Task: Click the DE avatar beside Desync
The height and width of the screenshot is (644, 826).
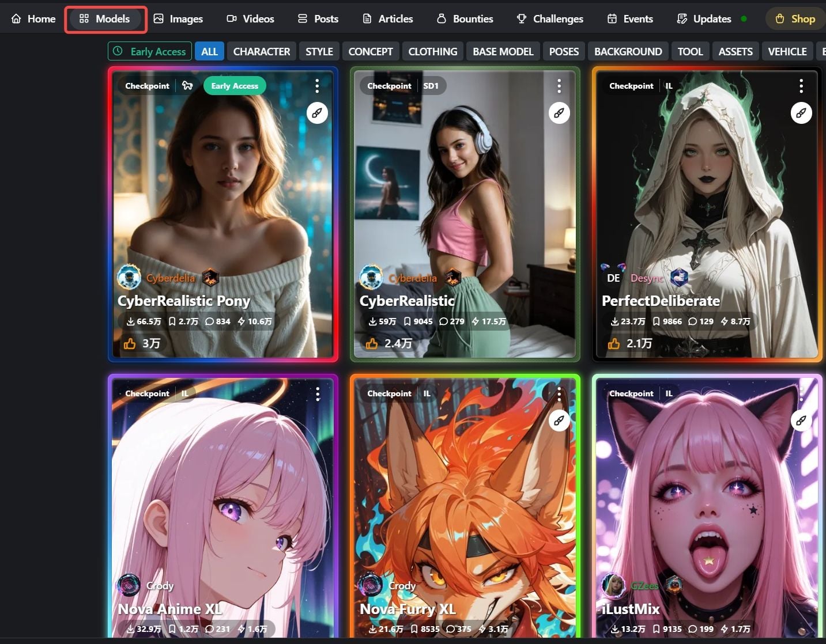Action: coord(613,278)
